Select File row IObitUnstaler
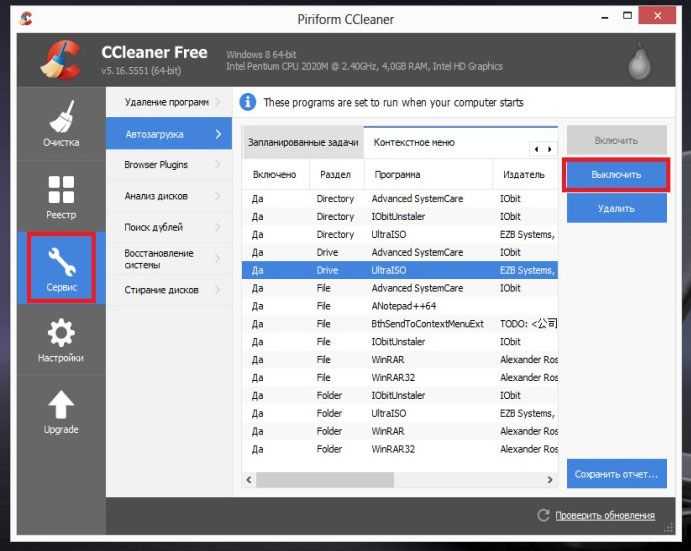Image resolution: width=691 pixels, height=551 pixels. (400, 342)
